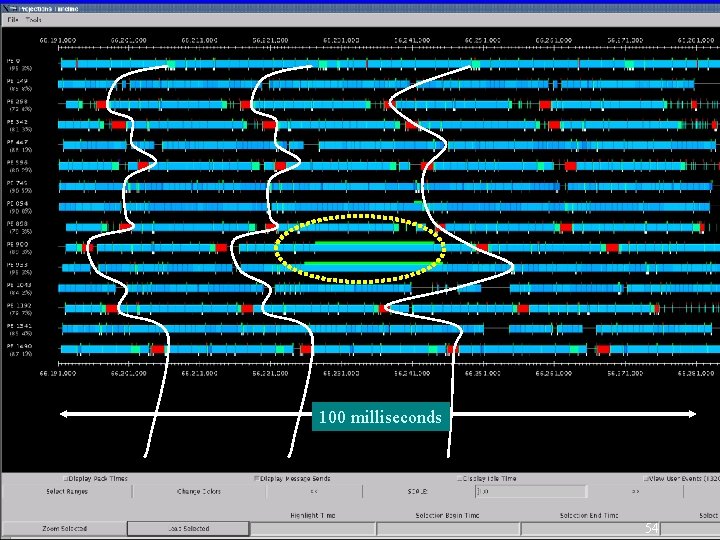Image resolution: width=720 pixels, height=540 pixels.
Task: Open the File menu
Action: [12, 20]
